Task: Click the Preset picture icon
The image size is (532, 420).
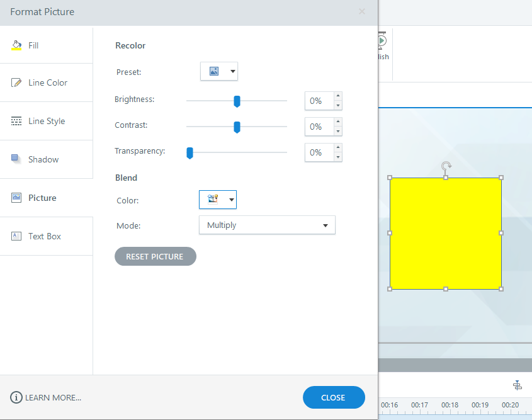Action: (214, 71)
